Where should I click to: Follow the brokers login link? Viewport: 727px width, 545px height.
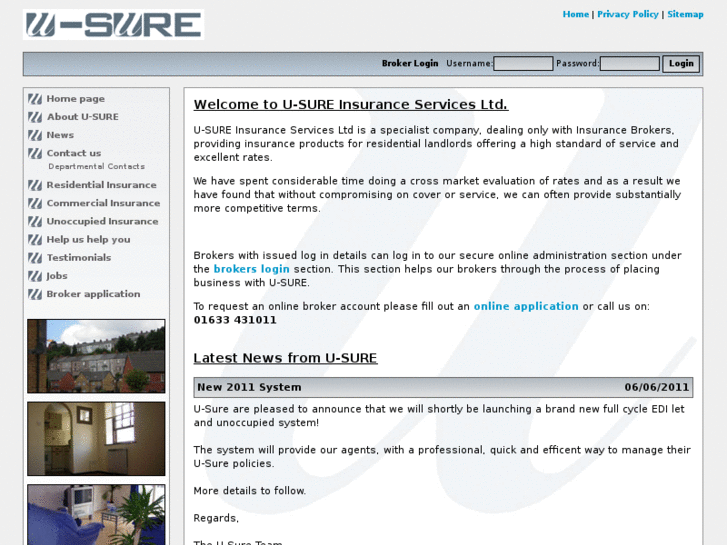(x=251, y=269)
